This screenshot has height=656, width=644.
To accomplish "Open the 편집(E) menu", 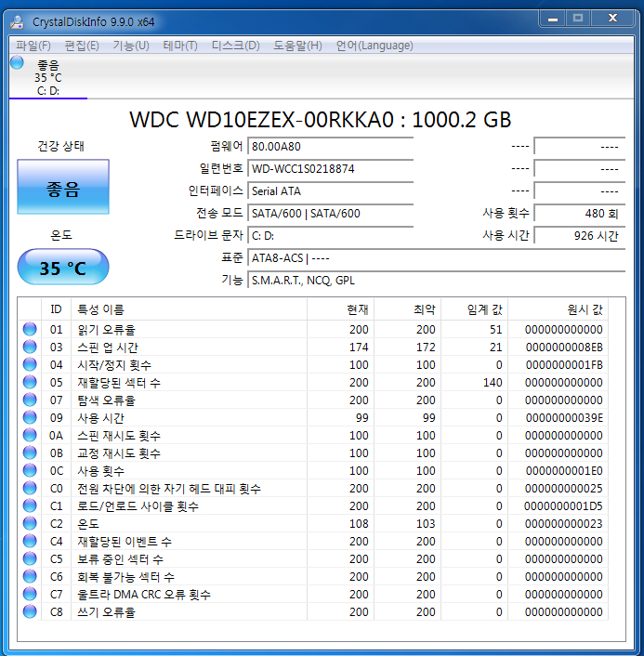I will point(82,46).
